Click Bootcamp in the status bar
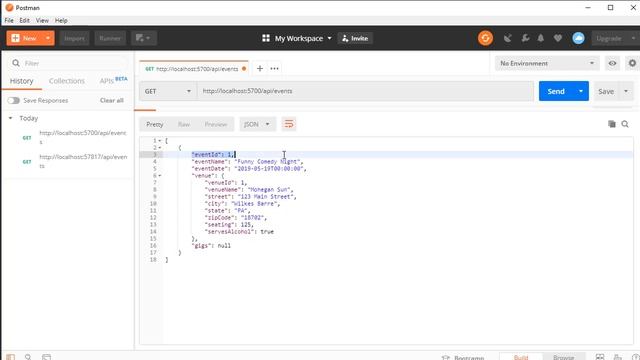640x360 pixels. pos(463,357)
